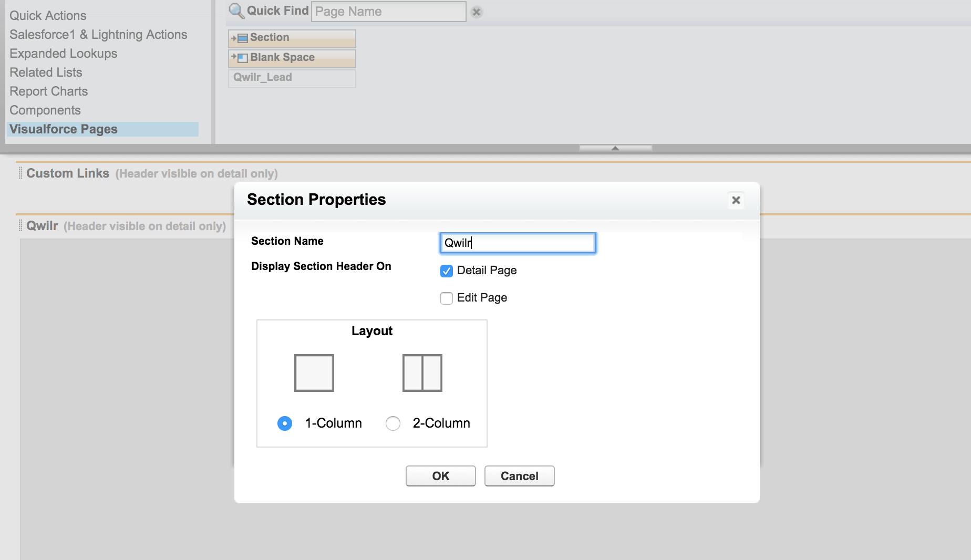
Task: Select the 1-Column radio button
Action: (x=285, y=423)
